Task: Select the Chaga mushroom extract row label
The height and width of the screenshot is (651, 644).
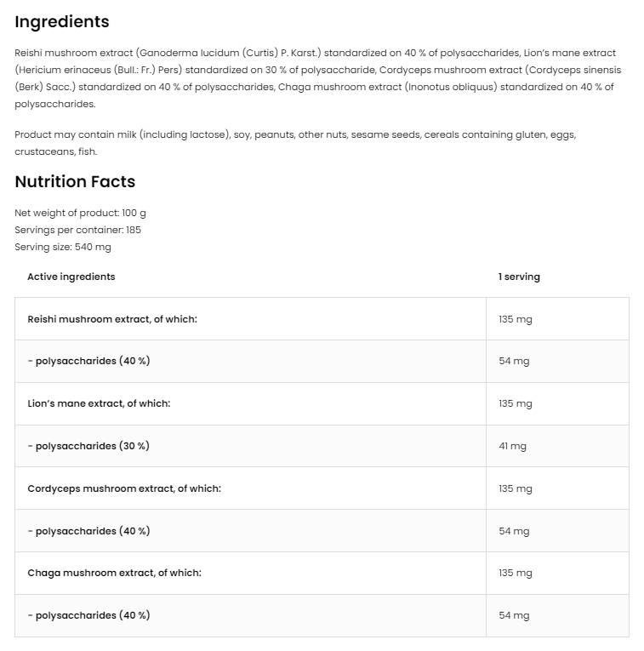Action: coord(114,573)
